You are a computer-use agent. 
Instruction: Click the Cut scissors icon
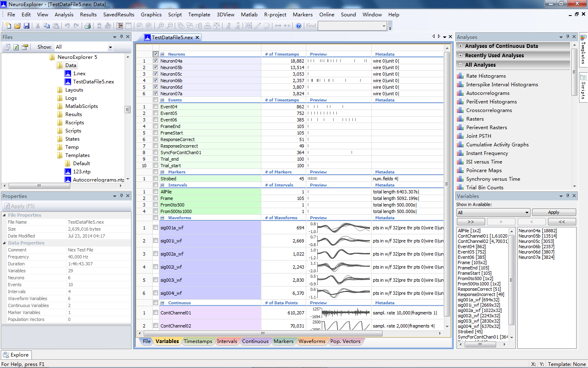click(x=38, y=26)
